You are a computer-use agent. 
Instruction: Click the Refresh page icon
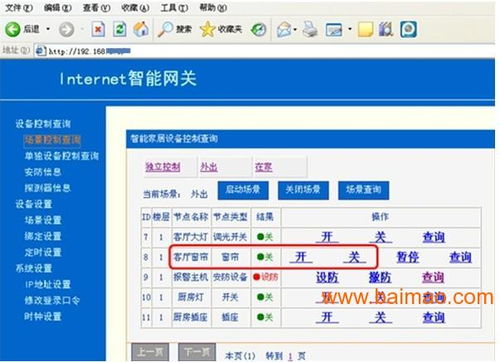[119, 29]
